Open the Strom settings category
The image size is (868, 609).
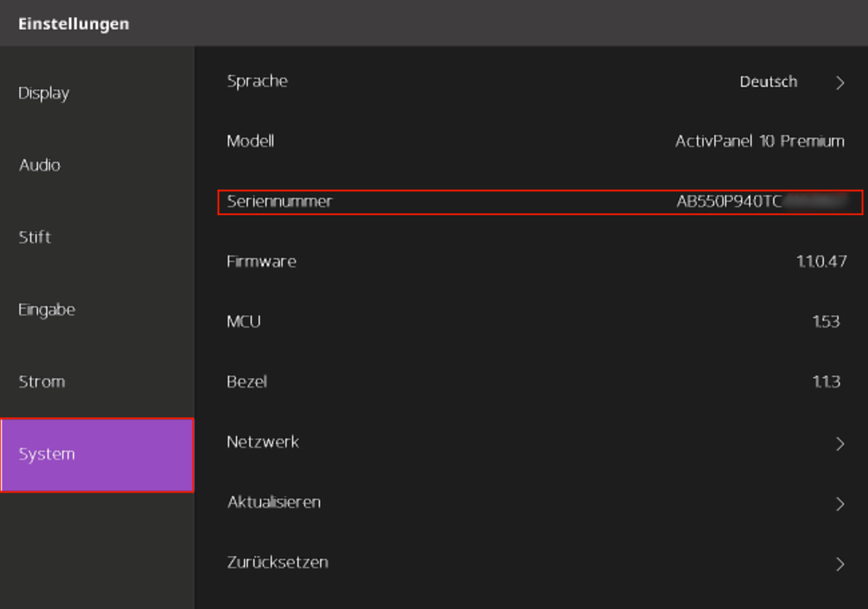[97, 382]
